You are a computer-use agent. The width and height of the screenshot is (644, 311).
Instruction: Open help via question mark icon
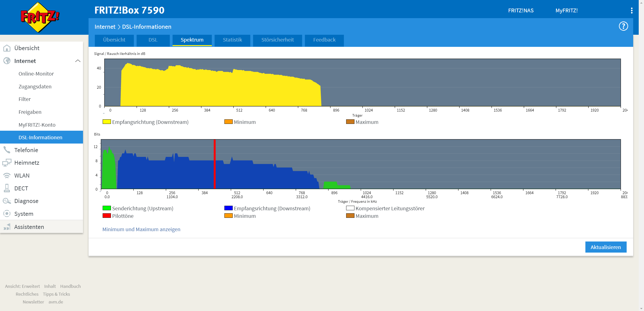pos(623,26)
